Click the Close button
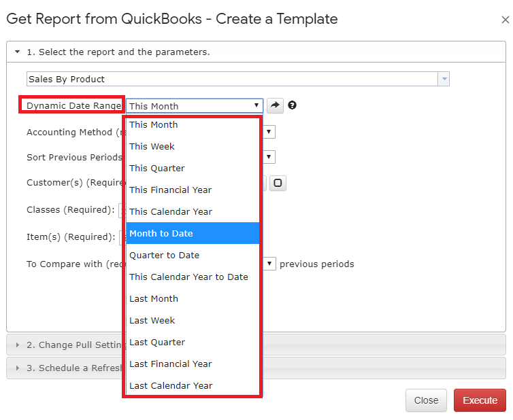The height and width of the screenshot is (420, 513). 426,400
